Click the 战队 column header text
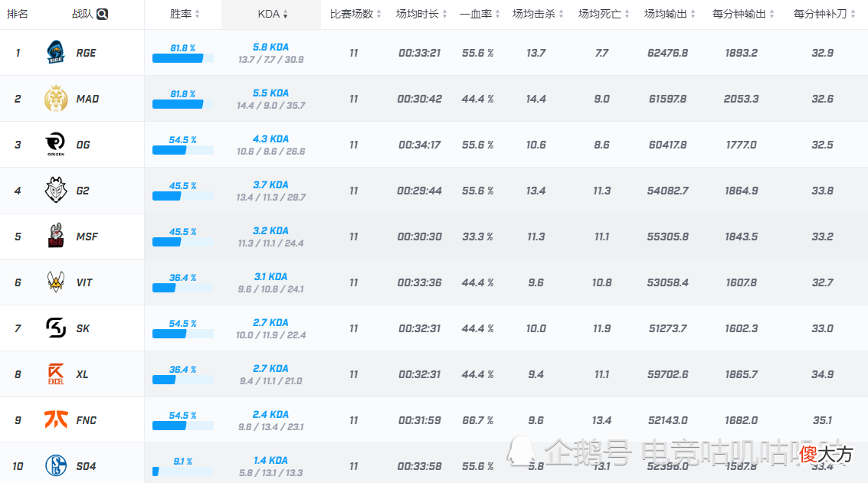The image size is (868, 483). [x=83, y=14]
